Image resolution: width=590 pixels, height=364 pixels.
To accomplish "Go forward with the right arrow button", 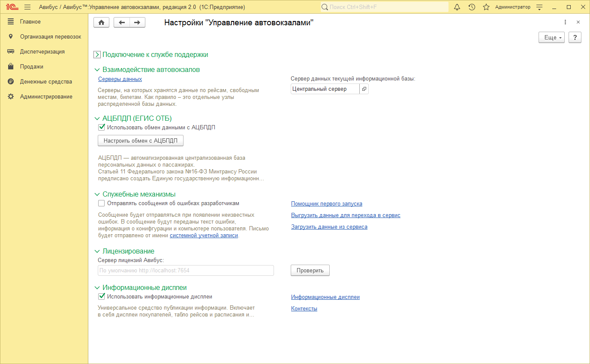I will coord(137,23).
